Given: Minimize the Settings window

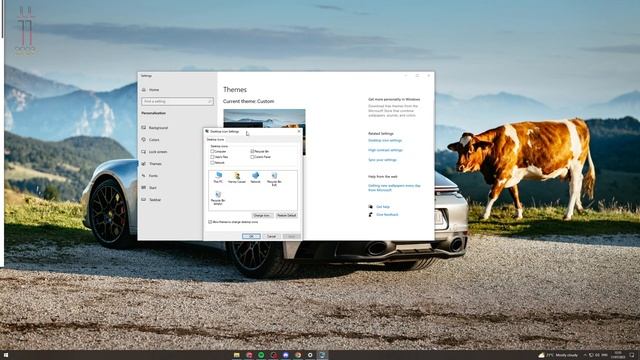Looking at the screenshot, I should coord(406,76).
